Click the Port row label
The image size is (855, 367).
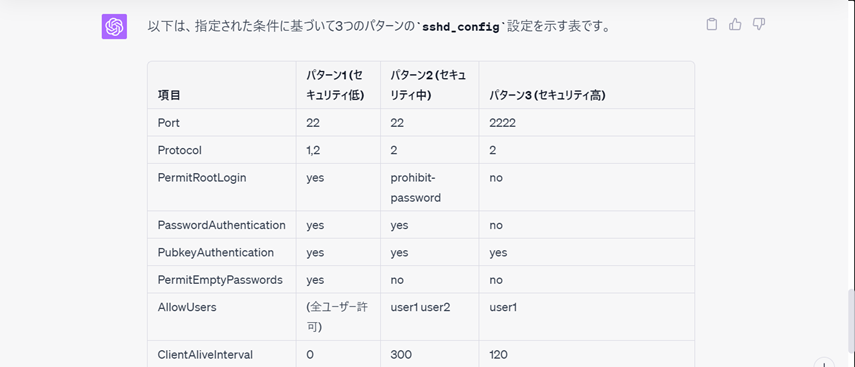(x=168, y=123)
